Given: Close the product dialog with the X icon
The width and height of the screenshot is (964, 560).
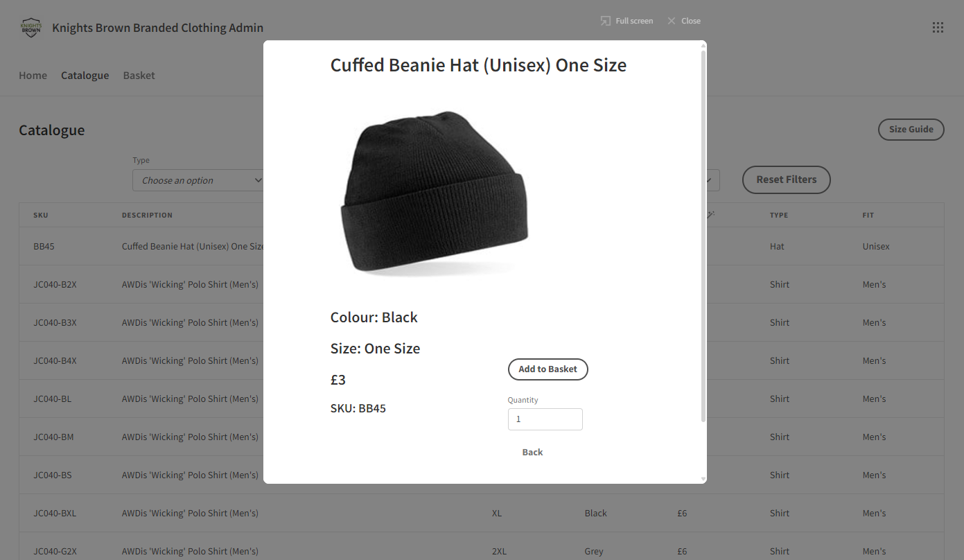Looking at the screenshot, I should [x=672, y=21].
